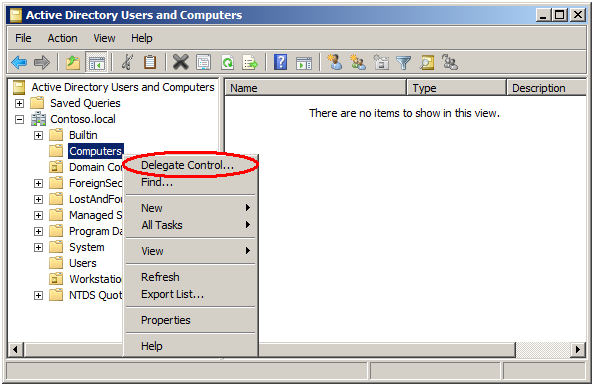
Task: Choose Properties from context menu
Action: [191, 320]
